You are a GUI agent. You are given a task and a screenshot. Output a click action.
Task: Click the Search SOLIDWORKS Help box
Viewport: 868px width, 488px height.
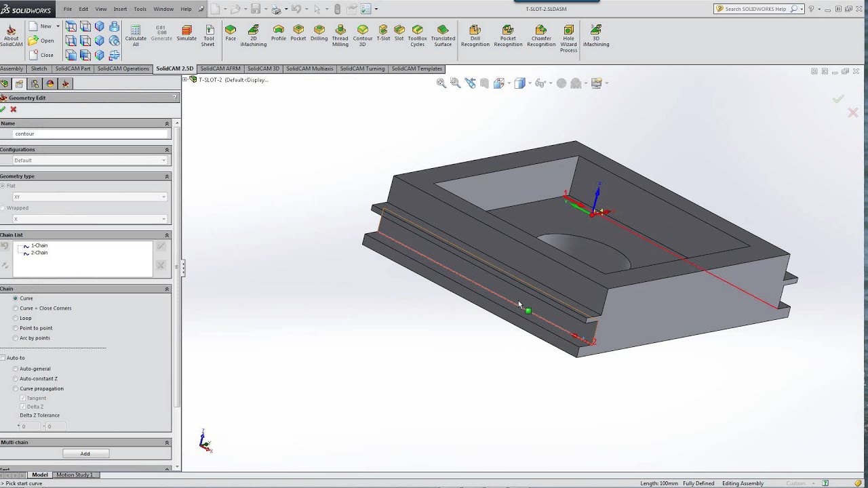[756, 9]
